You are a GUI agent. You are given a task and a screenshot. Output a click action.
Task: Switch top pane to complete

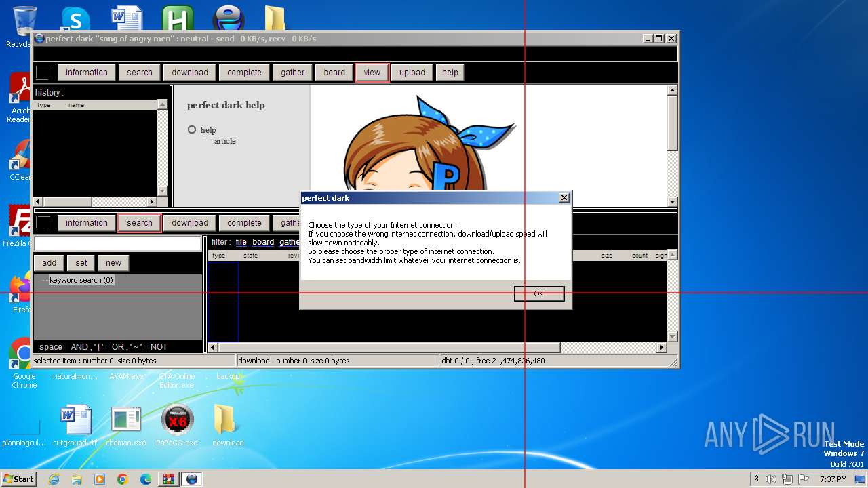[244, 73]
